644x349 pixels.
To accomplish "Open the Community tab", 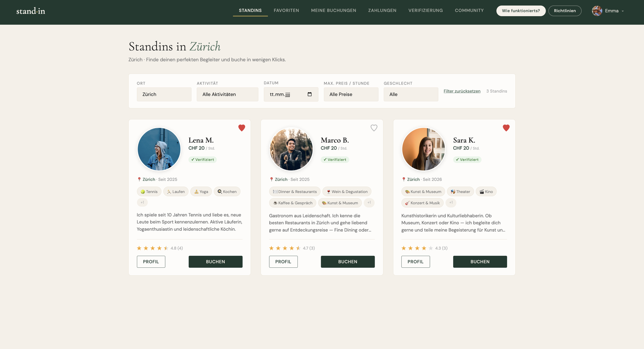I will 469,10.
